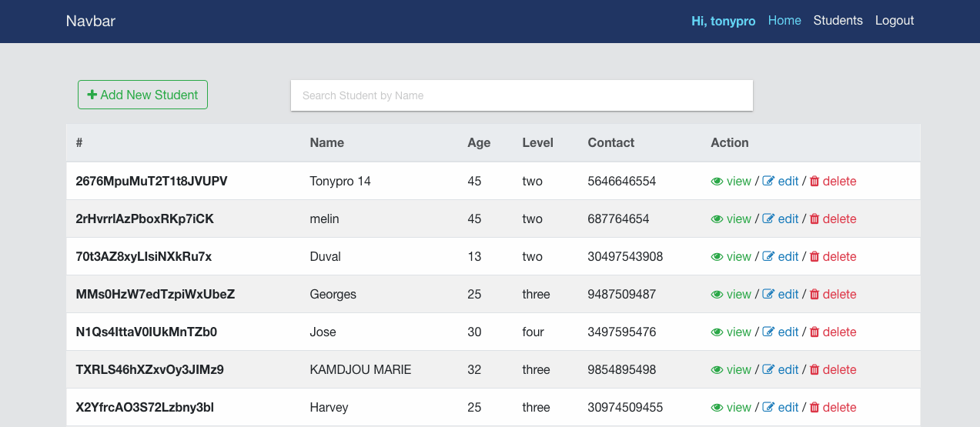Screen dimensions: 980x427
Task: Go to the Students page in navbar
Action: [838, 21]
